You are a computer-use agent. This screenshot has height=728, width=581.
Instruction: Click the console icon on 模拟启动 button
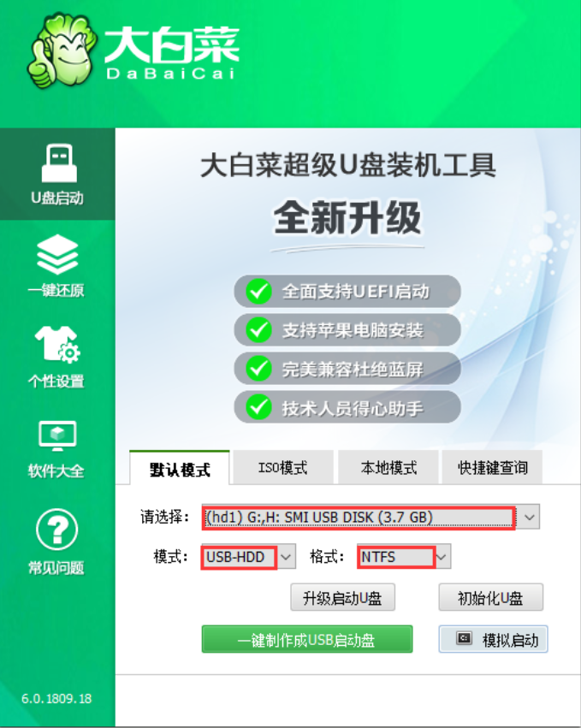(x=464, y=639)
